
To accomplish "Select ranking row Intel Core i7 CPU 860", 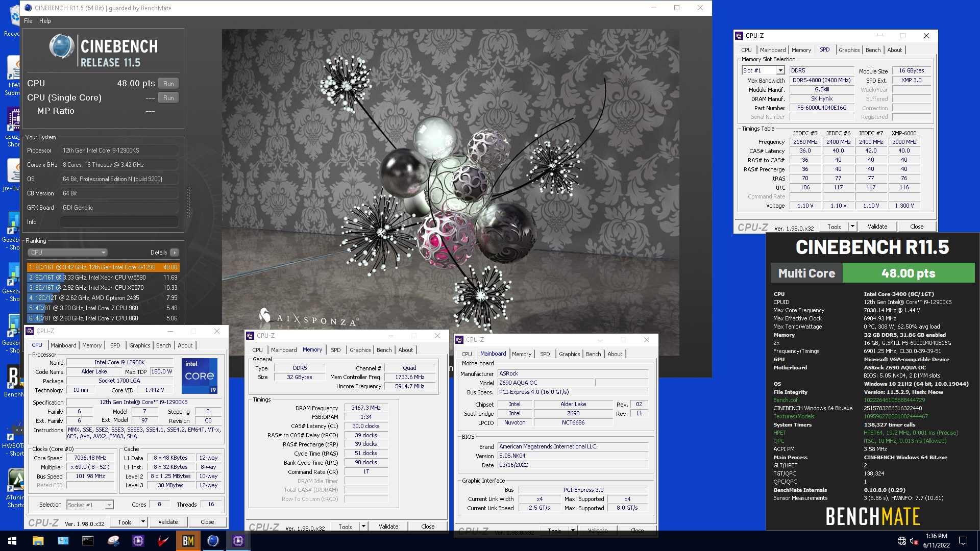I will point(103,318).
